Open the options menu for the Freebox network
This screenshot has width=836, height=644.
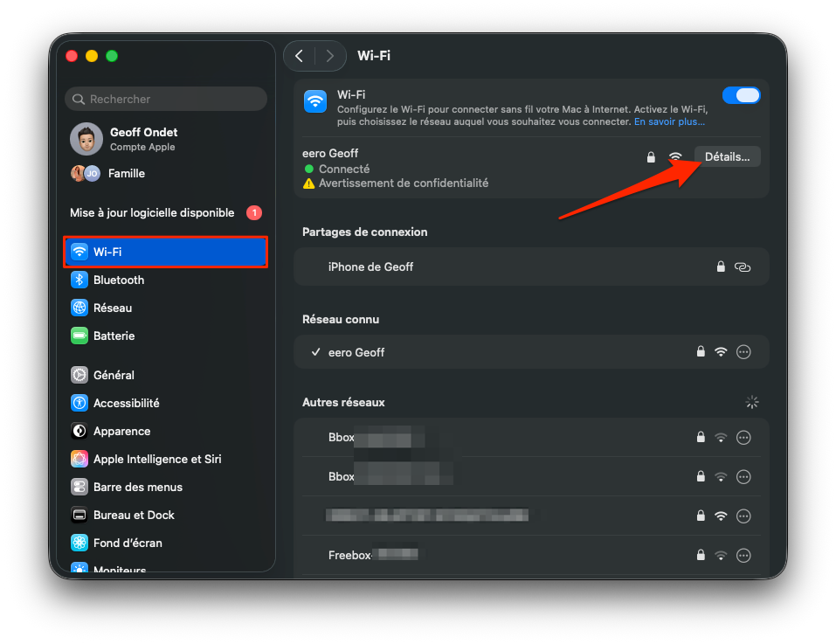(743, 555)
